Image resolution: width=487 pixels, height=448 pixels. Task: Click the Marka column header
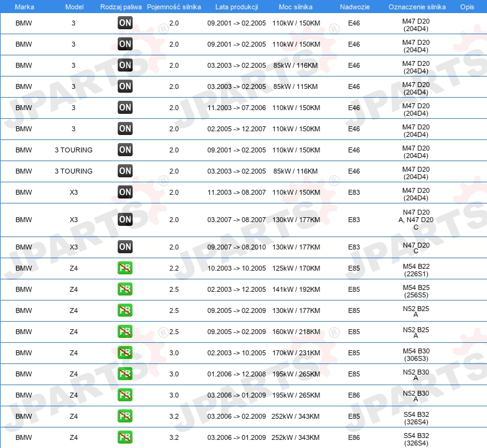coord(24,7)
